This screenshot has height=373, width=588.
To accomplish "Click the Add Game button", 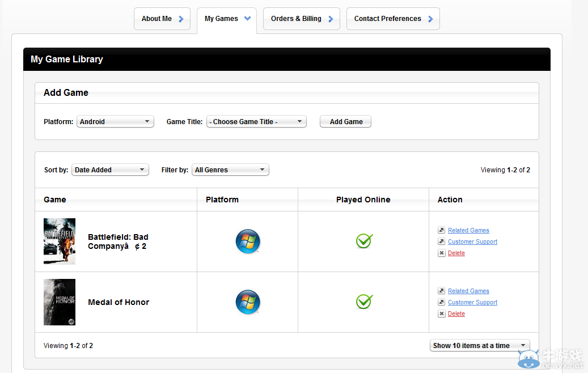I will point(346,121).
